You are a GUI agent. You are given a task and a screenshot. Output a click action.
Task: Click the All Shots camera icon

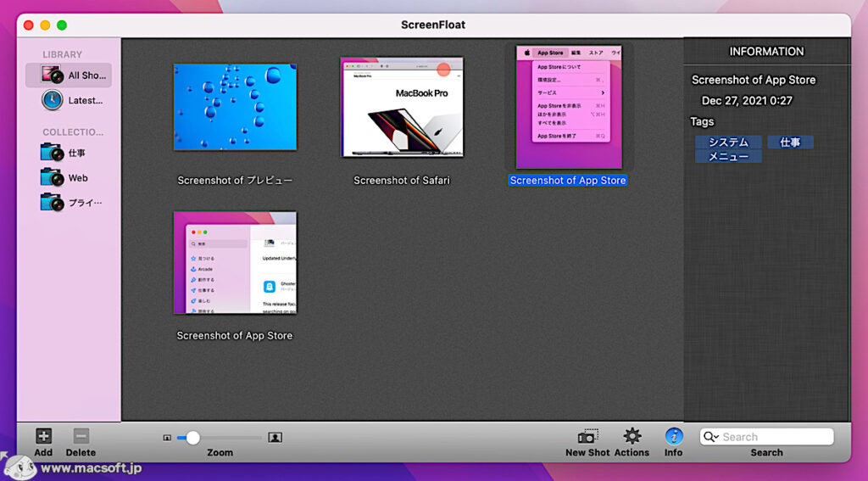point(52,75)
